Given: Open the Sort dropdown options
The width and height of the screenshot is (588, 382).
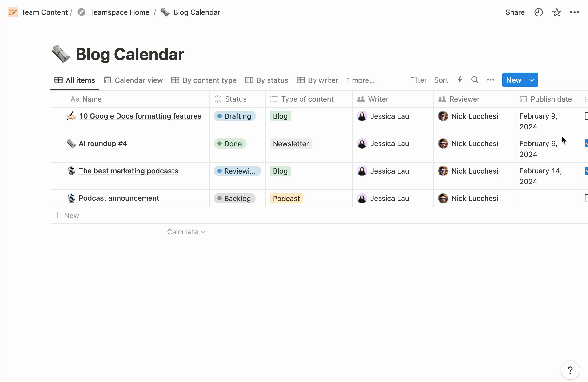Looking at the screenshot, I should click(x=441, y=80).
